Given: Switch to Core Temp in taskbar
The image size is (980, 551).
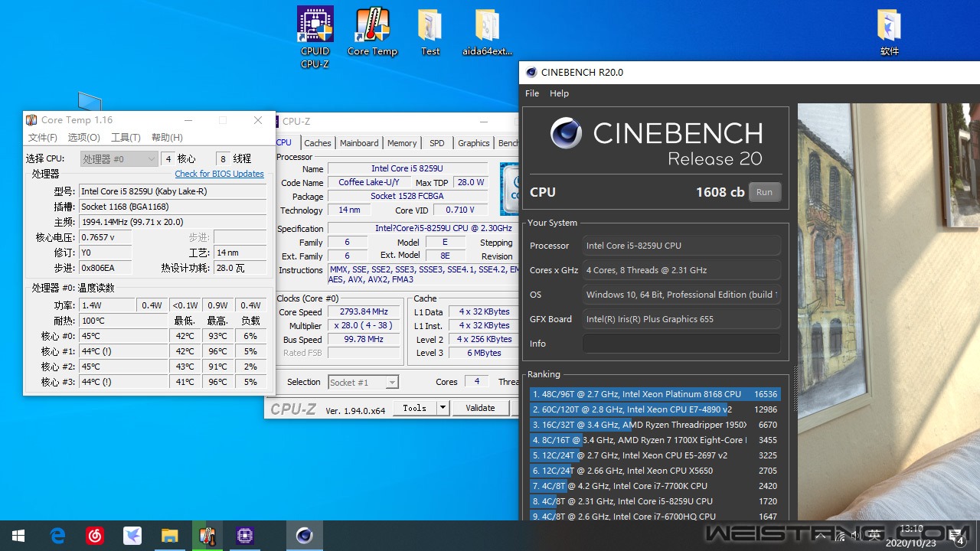Looking at the screenshot, I should [x=207, y=536].
